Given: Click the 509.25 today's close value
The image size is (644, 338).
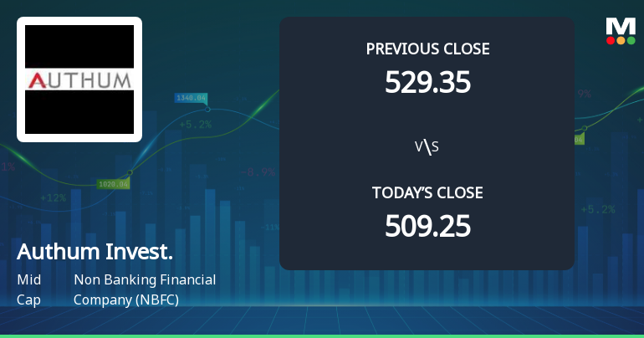Looking at the screenshot, I should (x=427, y=226).
